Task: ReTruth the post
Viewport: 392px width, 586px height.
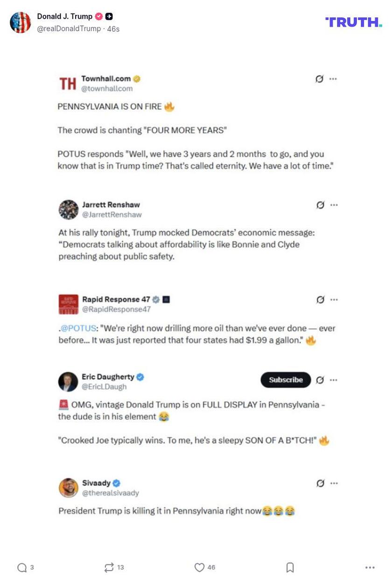Action: [110, 568]
